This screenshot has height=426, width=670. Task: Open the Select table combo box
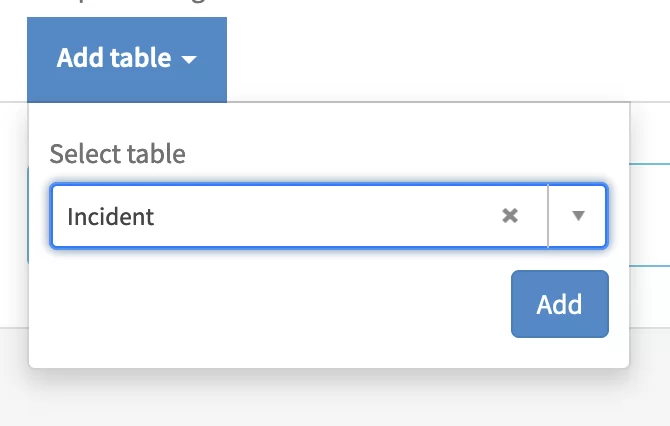pyautogui.click(x=300, y=215)
